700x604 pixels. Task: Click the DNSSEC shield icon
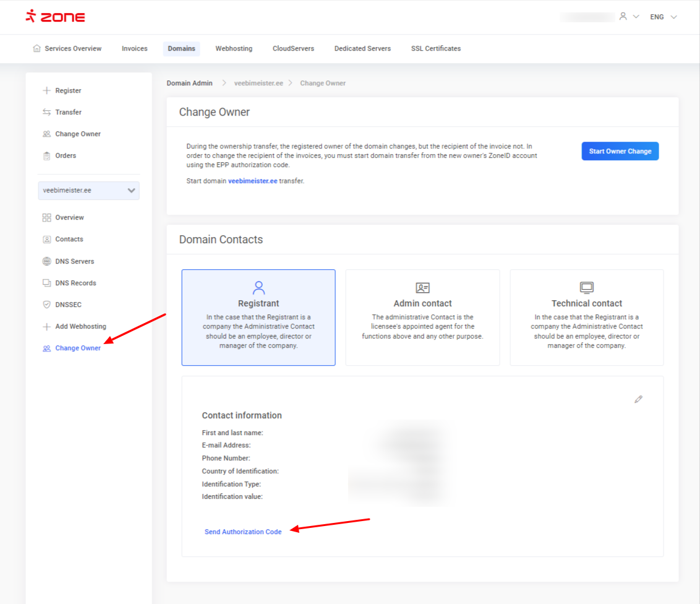46,304
